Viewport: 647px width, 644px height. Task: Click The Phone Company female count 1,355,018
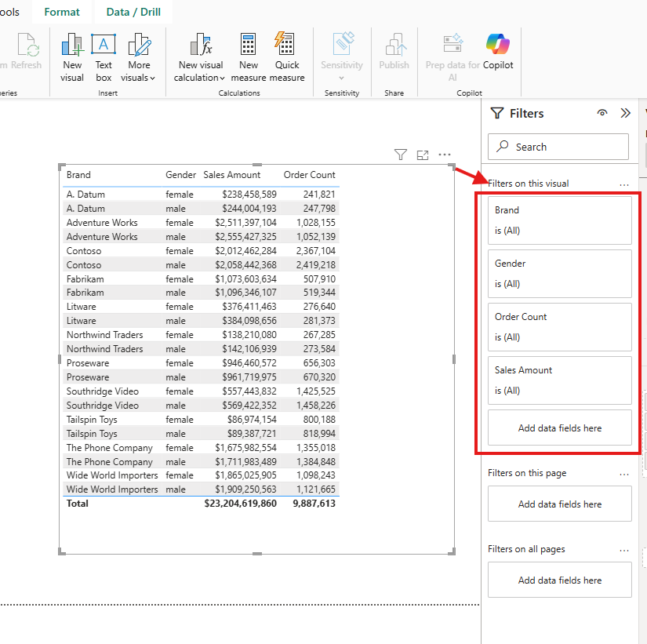click(316, 447)
